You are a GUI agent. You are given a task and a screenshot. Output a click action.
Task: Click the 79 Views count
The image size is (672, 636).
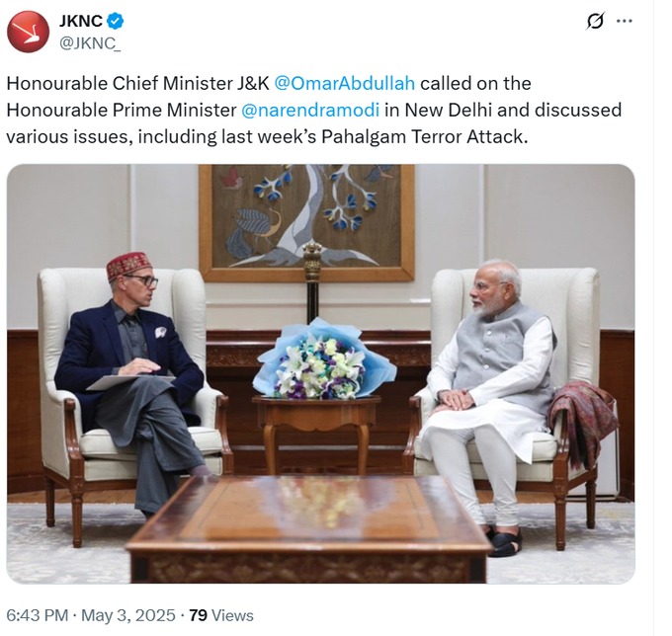point(221,615)
